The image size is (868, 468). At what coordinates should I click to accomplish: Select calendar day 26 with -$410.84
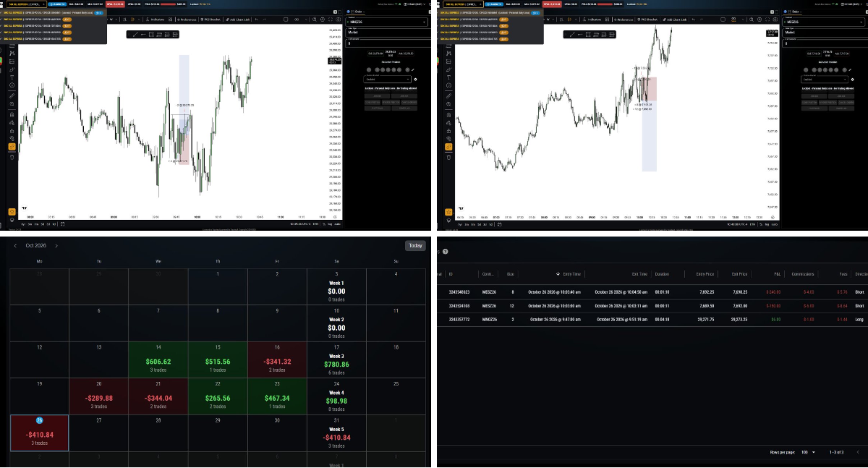[40, 433]
